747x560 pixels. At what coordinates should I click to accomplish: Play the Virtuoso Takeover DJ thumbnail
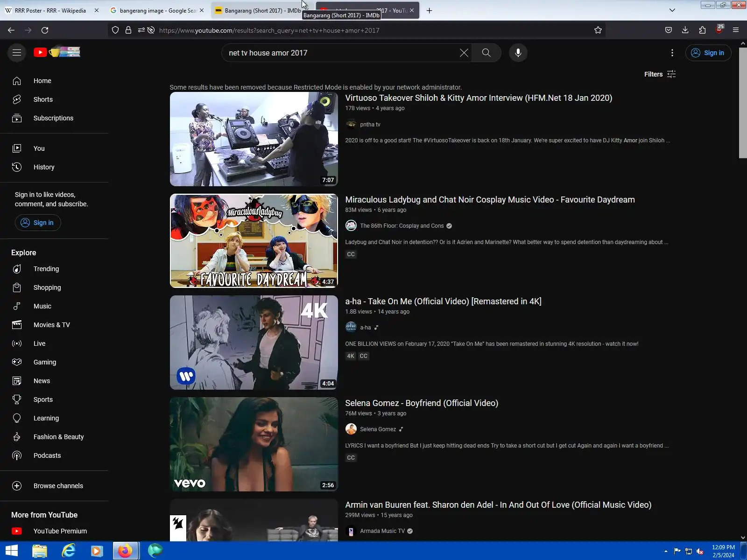point(254,139)
